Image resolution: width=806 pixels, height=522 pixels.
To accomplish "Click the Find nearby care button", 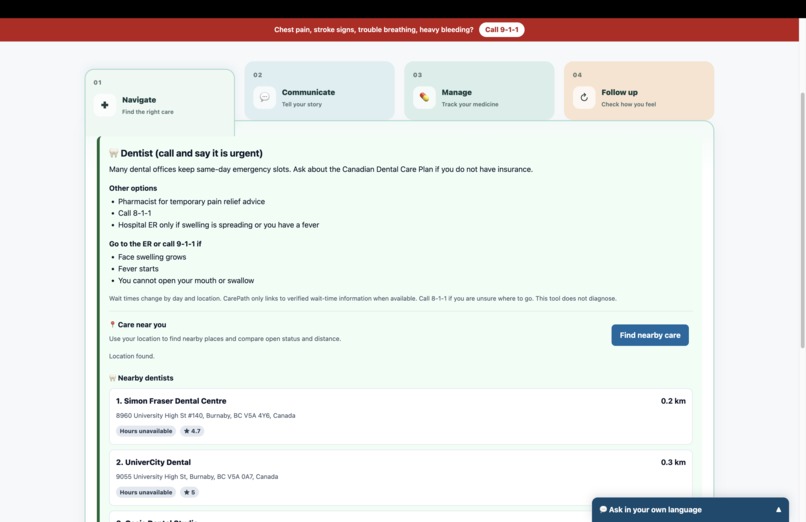I will (650, 335).
